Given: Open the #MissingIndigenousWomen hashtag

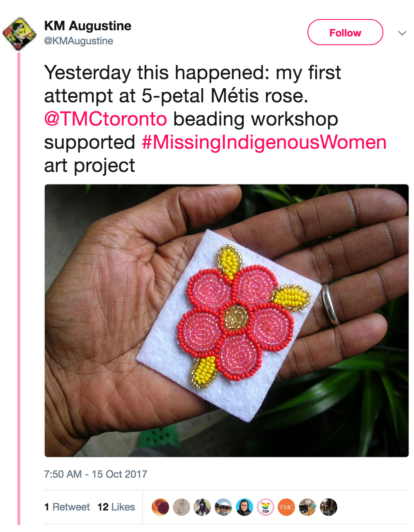Looking at the screenshot, I should click(x=264, y=143).
